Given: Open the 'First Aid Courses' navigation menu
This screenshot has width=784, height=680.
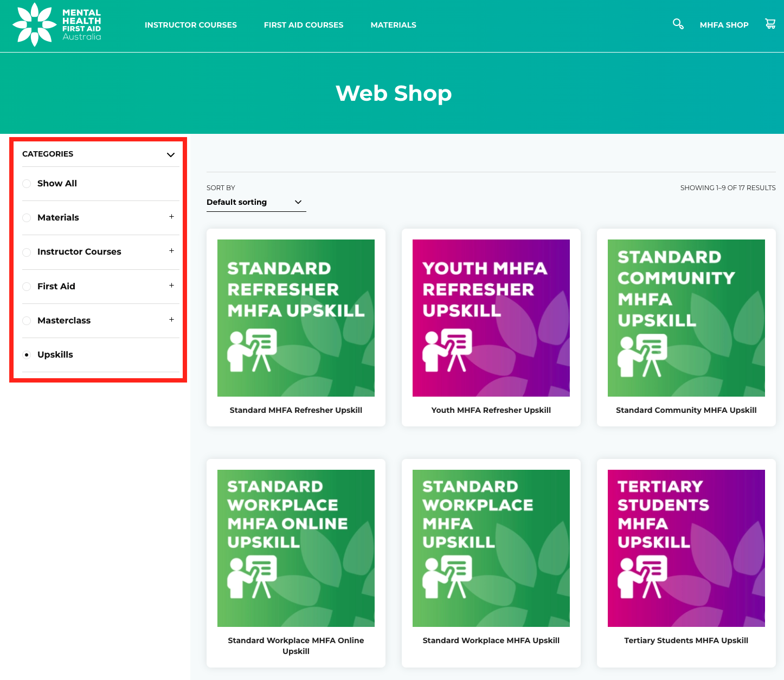Looking at the screenshot, I should tap(303, 25).
